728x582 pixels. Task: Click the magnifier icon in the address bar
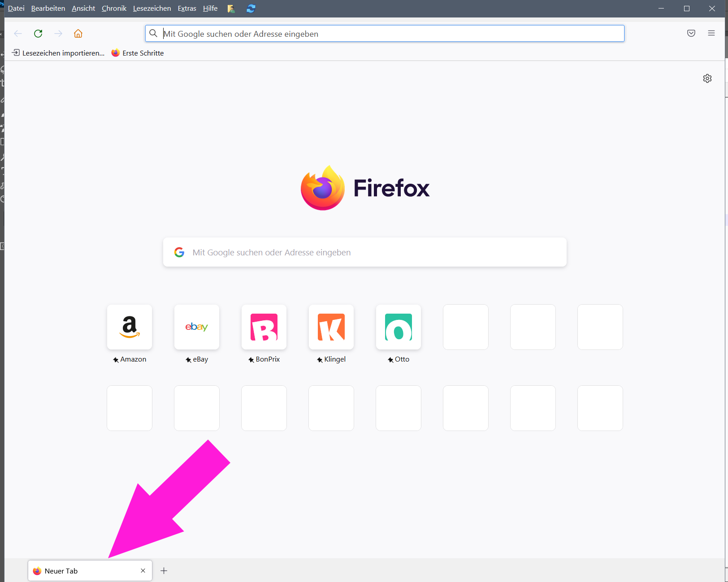(153, 34)
